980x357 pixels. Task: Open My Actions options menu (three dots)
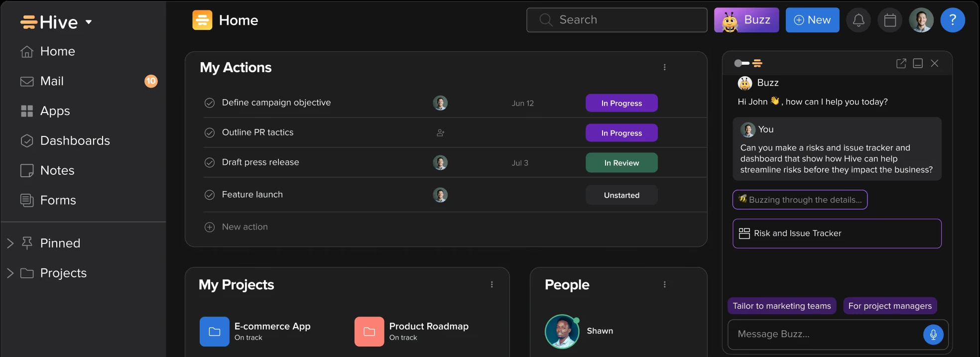click(x=664, y=67)
